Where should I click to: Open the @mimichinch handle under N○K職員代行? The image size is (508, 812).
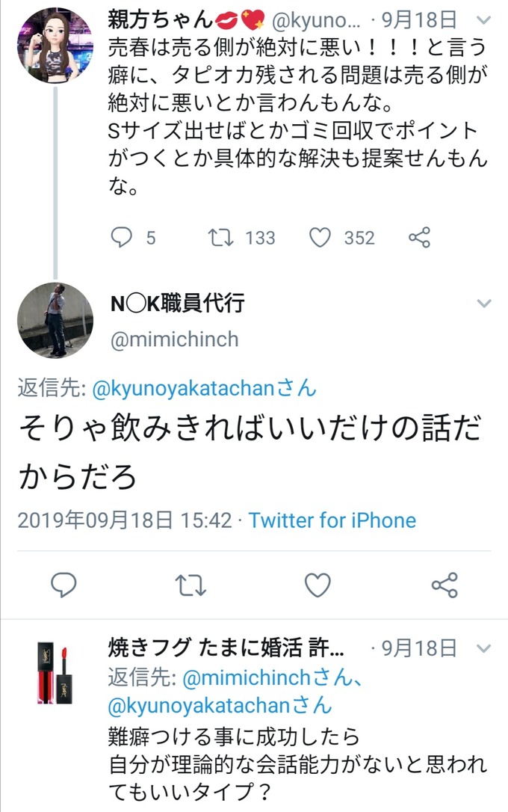pos(174,339)
